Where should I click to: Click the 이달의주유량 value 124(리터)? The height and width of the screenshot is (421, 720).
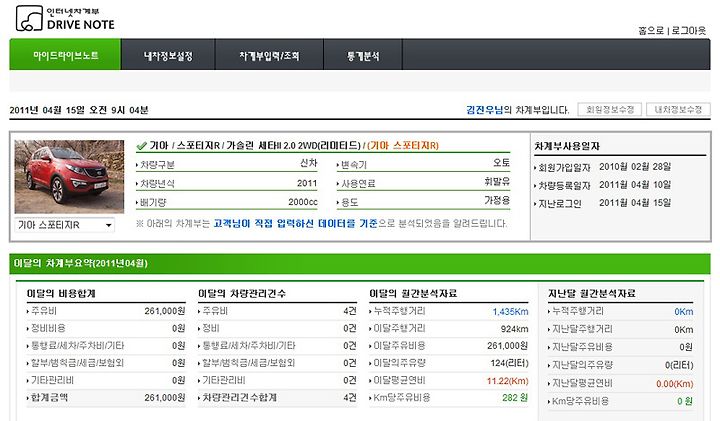tap(509, 363)
